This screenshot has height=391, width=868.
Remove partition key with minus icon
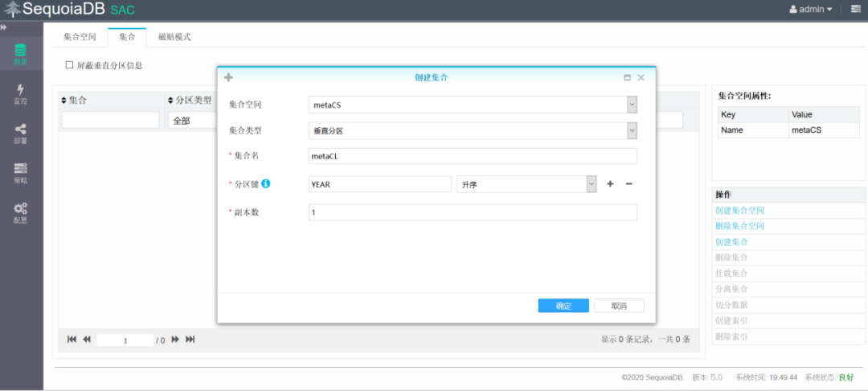pos(628,184)
